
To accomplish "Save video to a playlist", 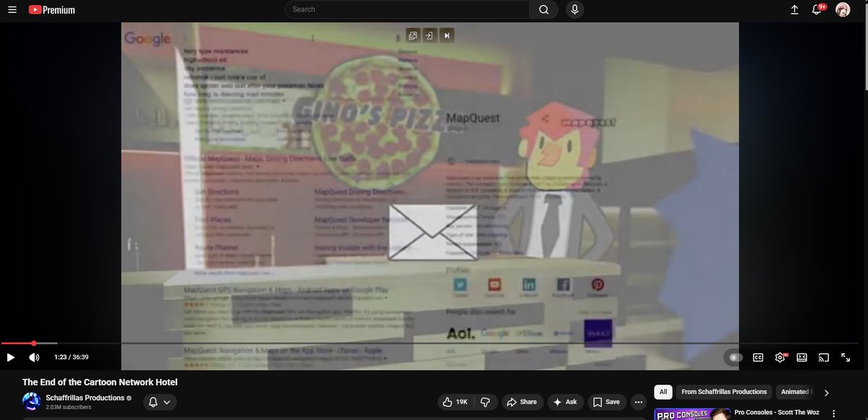I will pos(606,402).
